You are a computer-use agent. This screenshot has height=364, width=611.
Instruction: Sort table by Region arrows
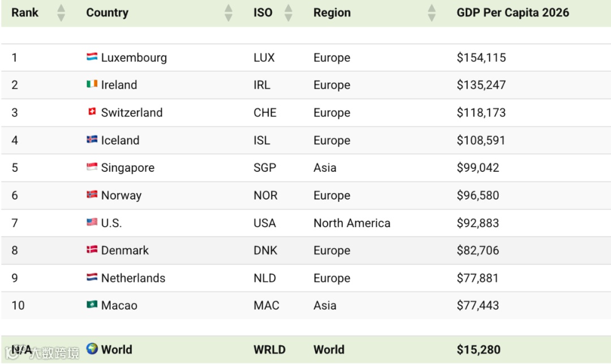[x=432, y=13]
